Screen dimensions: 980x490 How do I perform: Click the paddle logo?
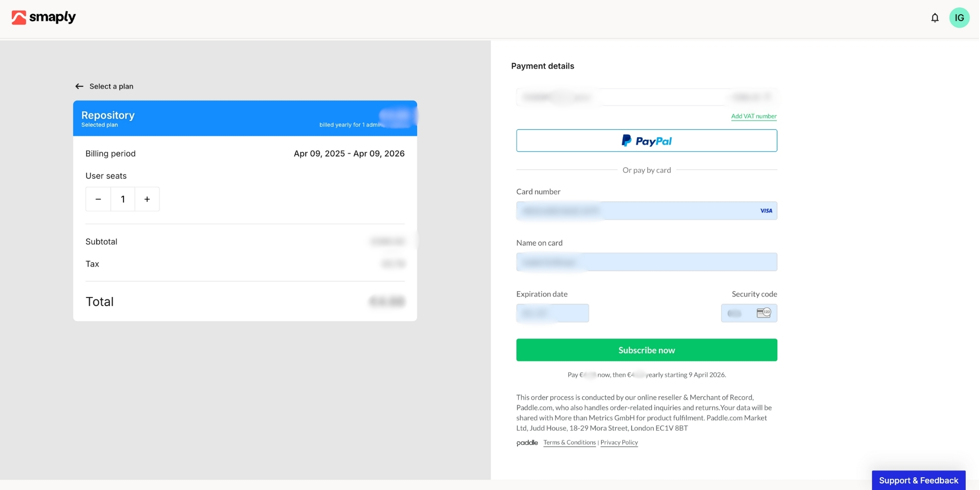coord(527,443)
